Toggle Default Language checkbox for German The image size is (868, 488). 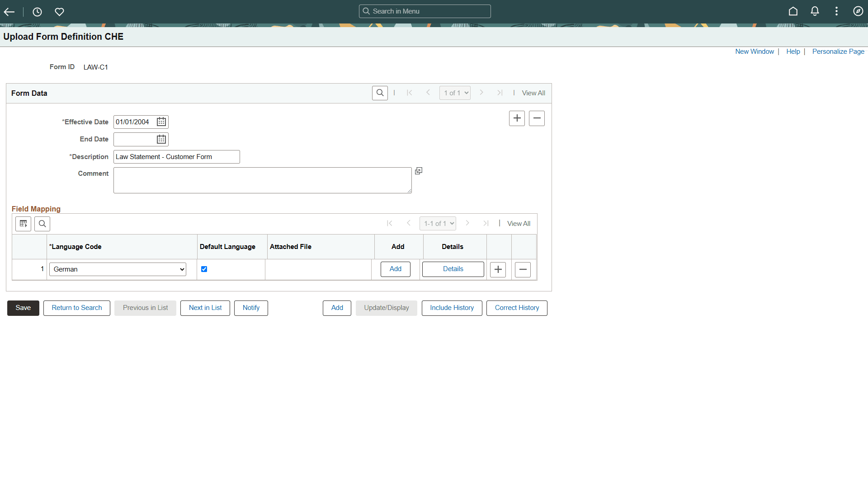click(204, 269)
